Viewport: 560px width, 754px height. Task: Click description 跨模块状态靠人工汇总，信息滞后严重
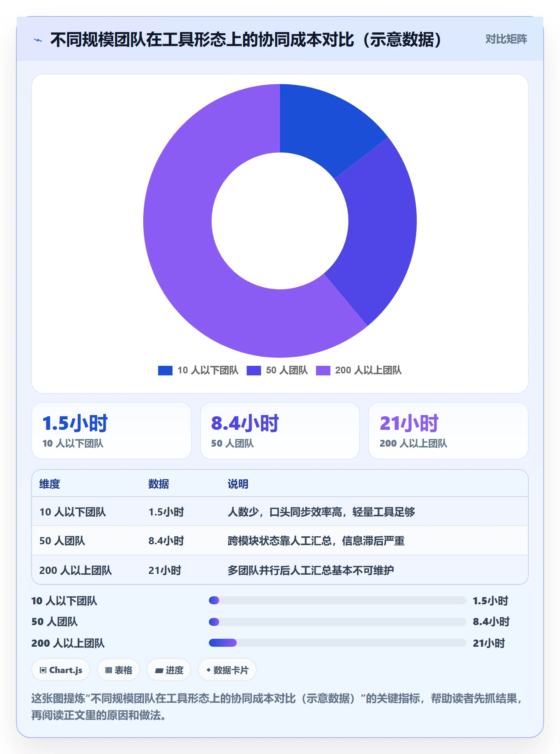coord(316,541)
